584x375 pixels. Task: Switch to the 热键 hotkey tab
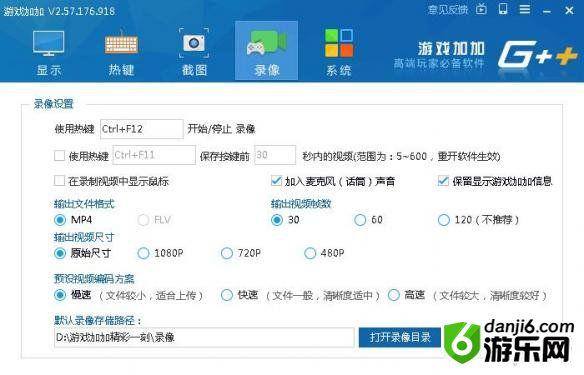(121, 53)
